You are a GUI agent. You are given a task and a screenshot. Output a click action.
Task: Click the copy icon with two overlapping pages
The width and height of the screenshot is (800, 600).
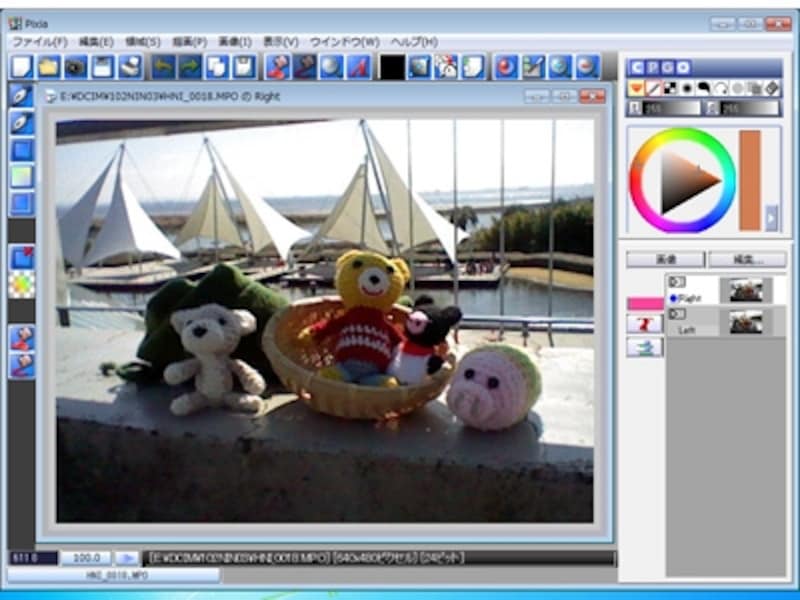[x=217, y=67]
